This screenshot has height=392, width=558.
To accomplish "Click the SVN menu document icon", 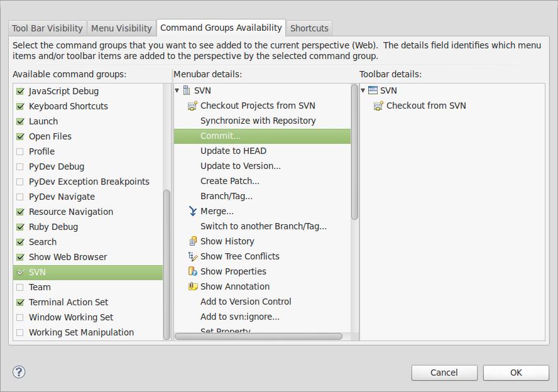I will [x=187, y=90].
